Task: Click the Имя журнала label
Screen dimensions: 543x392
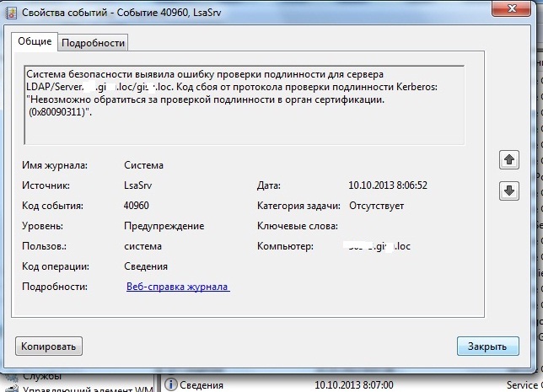Action: click(55, 165)
